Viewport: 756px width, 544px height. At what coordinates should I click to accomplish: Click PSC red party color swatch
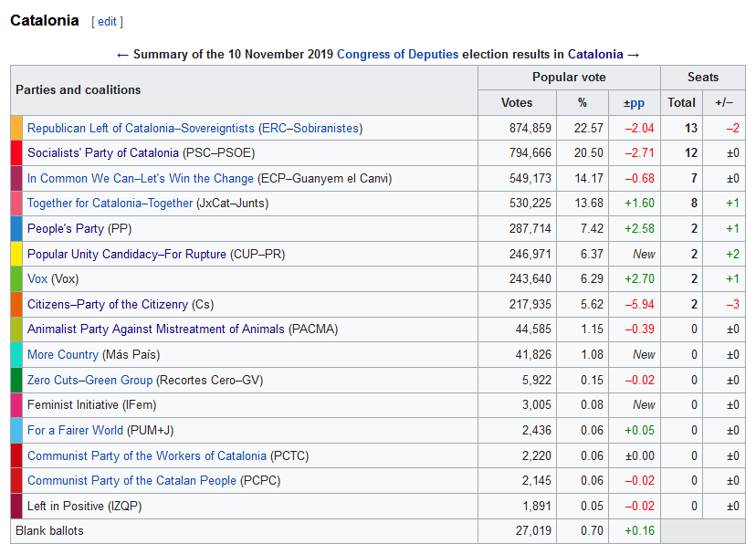pos(16,153)
